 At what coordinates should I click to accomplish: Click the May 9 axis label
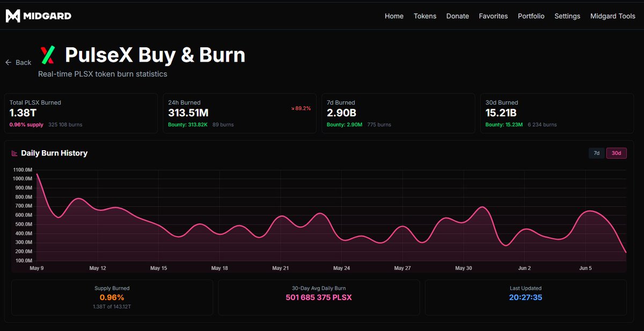pyautogui.click(x=36, y=268)
